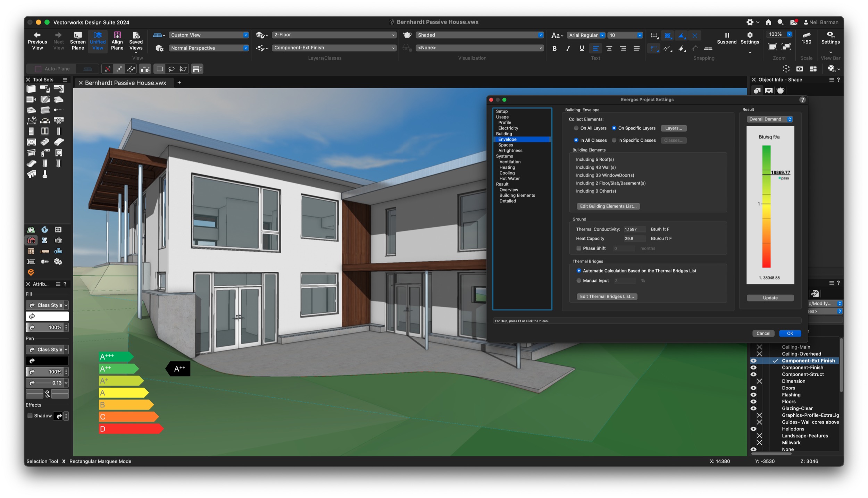
Task: Enable the Phase Shift checkbox
Action: (x=578, y=248)
